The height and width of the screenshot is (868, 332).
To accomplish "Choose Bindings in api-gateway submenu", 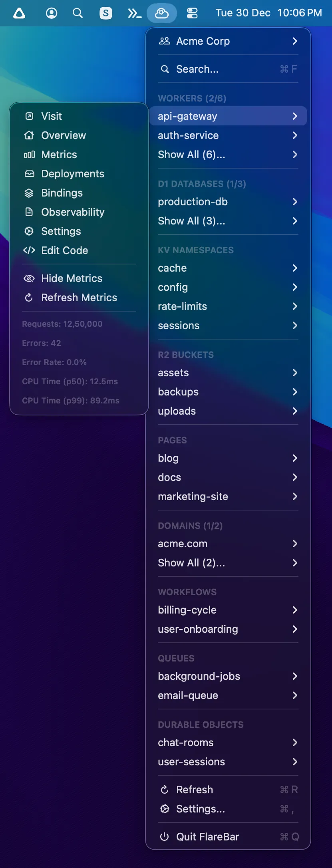I will tap(79, 193).
